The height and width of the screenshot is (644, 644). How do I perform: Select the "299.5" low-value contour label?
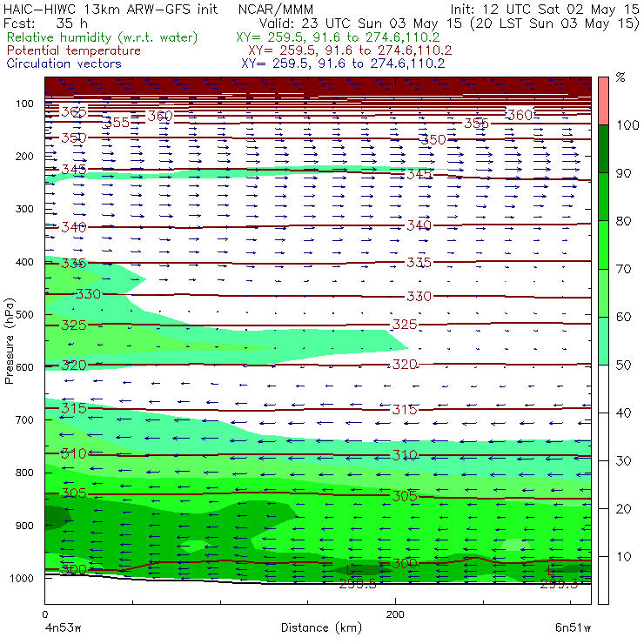[358, 584]
